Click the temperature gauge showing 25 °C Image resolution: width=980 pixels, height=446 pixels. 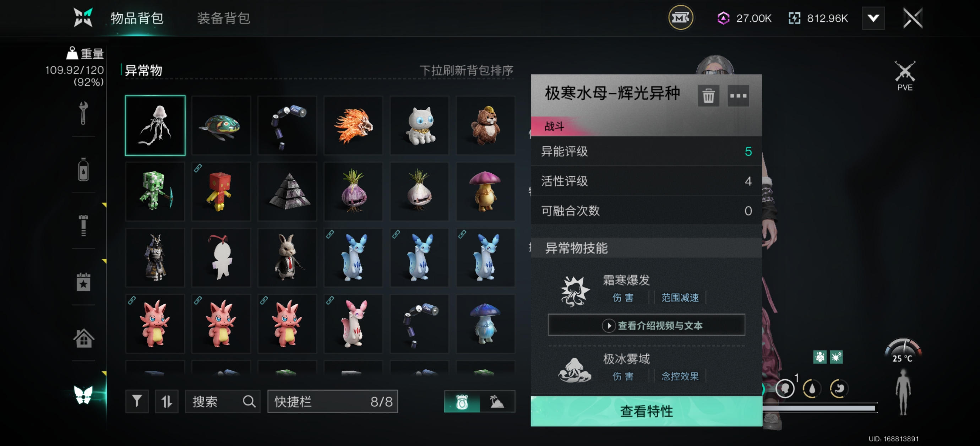pyautogui.click(x=902, y=351)
